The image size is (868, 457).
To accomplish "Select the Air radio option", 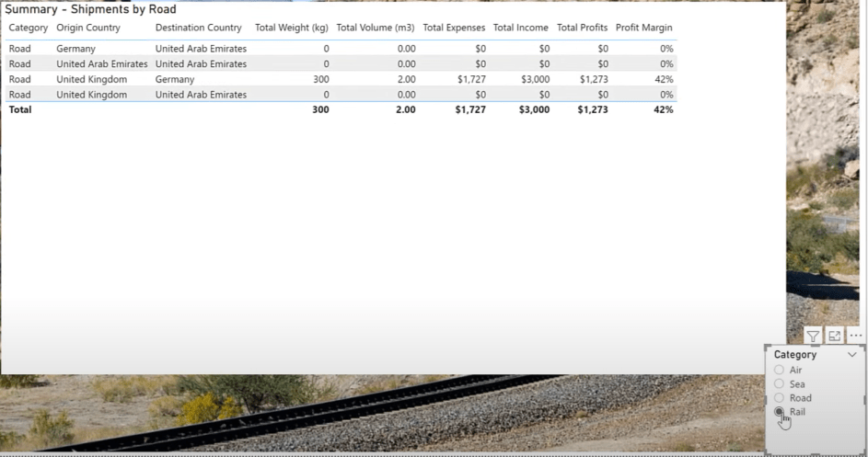I will point(779,370).
